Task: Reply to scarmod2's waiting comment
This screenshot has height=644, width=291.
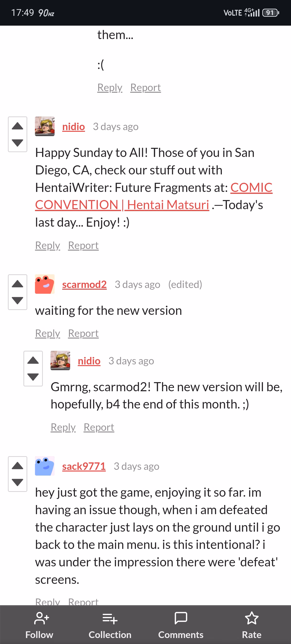Action: click(48, 333)
